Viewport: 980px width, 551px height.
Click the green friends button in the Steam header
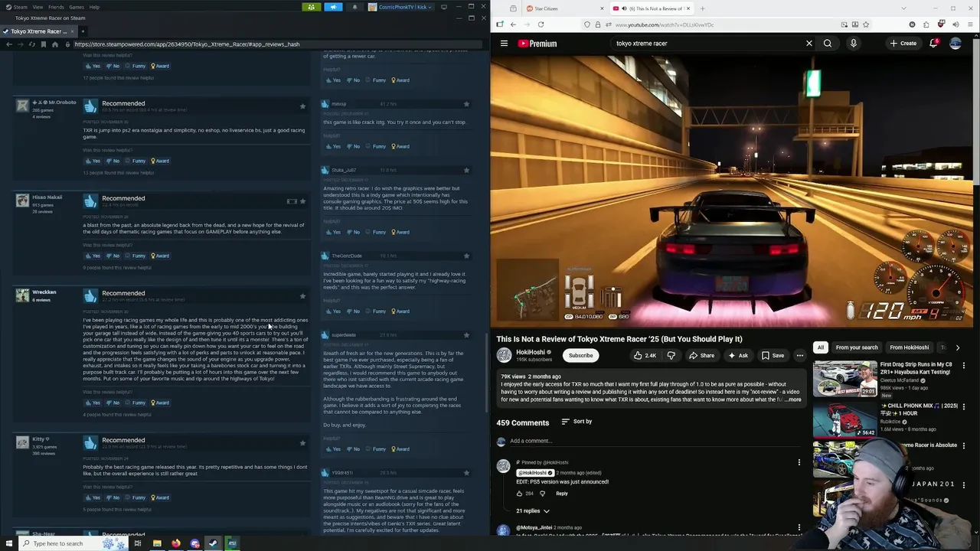pyautogui.click(x=311, y=7)
